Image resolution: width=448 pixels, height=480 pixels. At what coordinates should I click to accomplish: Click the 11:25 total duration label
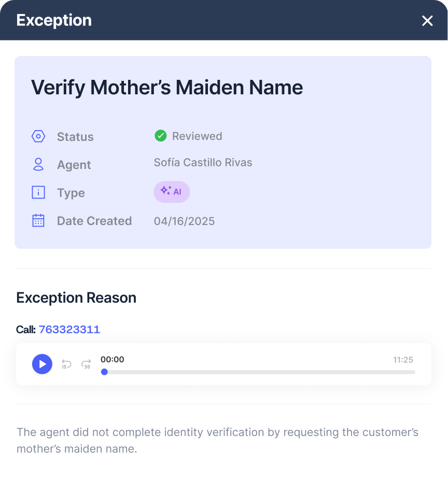pos(403,360)
